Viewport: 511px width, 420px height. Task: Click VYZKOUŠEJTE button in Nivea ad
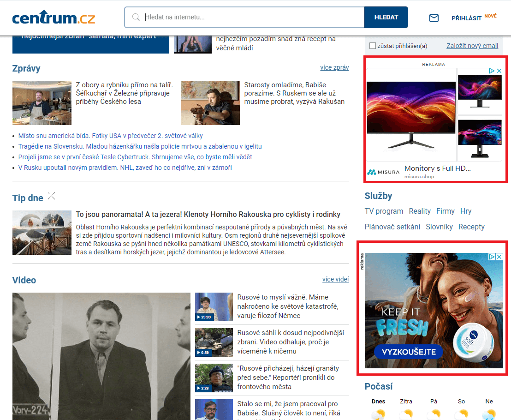coord(408,352)
